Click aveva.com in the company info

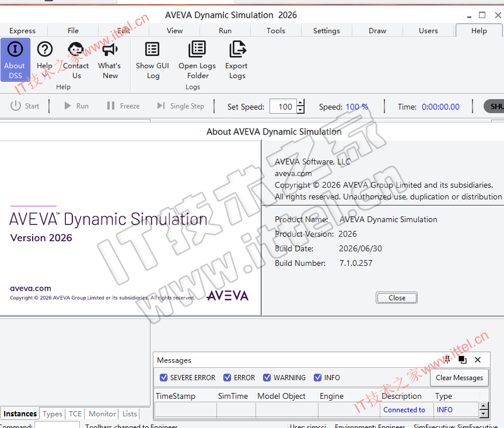point(293,174)
